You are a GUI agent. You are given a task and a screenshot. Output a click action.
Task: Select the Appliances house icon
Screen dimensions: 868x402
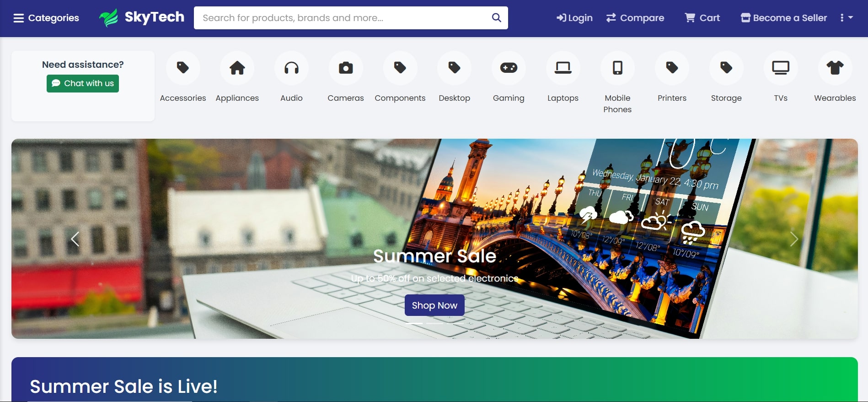pos(237,68)
